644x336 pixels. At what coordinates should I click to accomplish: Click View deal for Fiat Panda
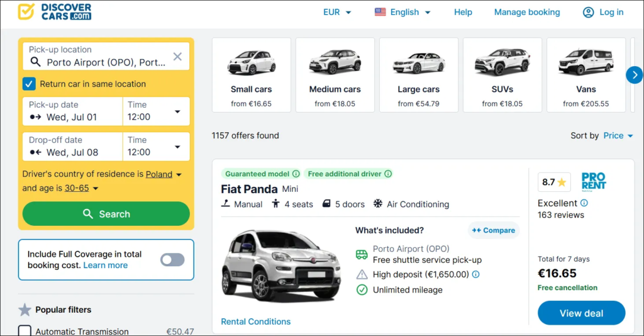click(x=581, y=313)
